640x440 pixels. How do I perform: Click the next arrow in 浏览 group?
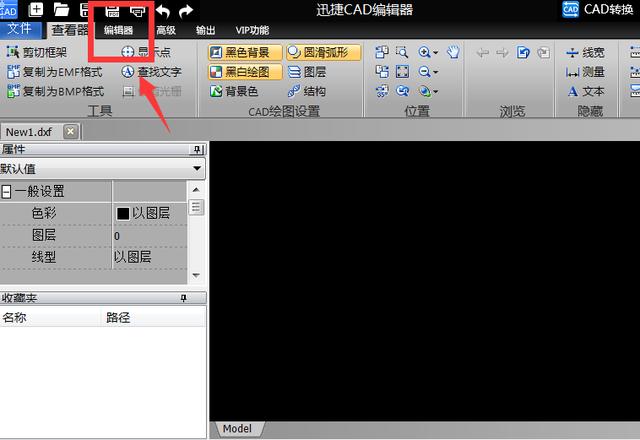(502, 52)
